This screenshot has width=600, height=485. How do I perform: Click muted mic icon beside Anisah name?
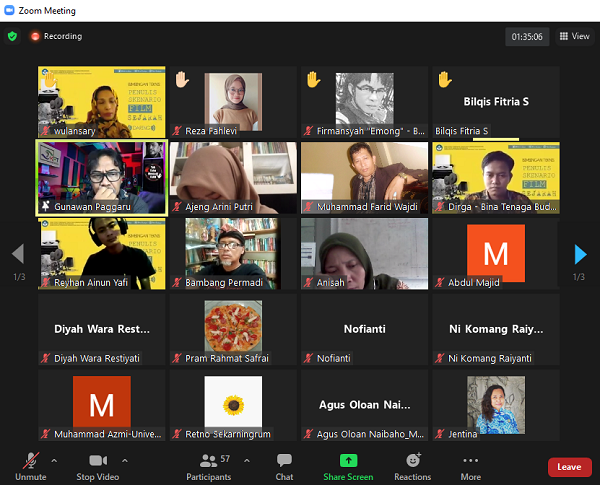[308, 283]
